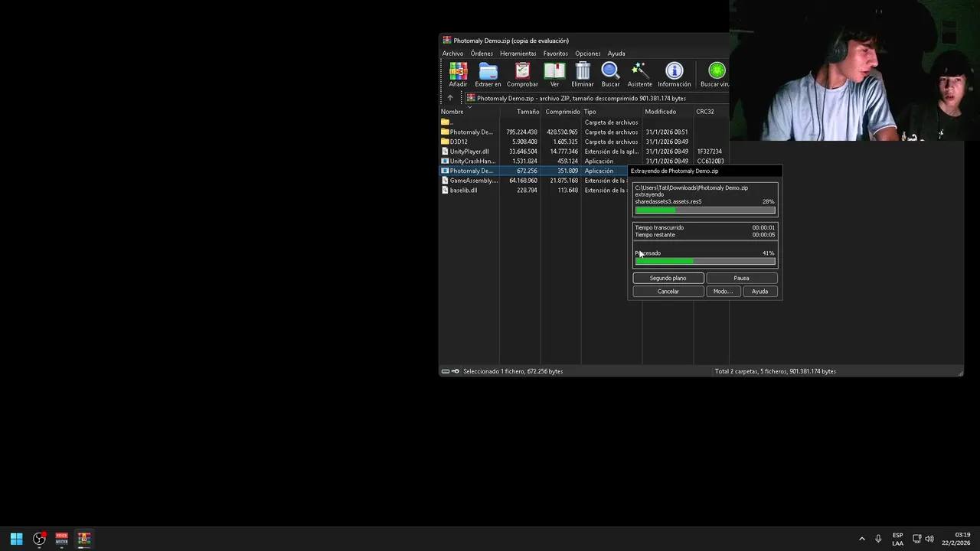The height and width of the screenshot is (551, 980).
Task: Select the parent folder '..' row
Action: [x=584, y=122]
